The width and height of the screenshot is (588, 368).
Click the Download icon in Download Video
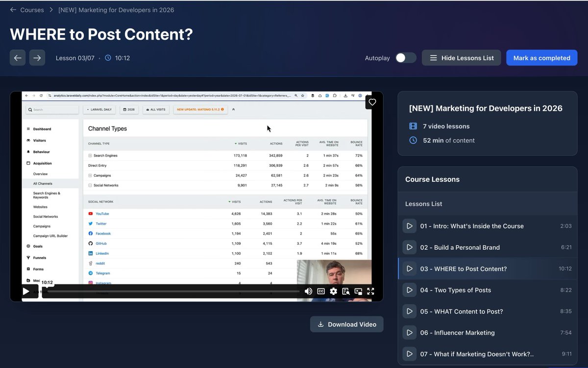coord(321,324)
